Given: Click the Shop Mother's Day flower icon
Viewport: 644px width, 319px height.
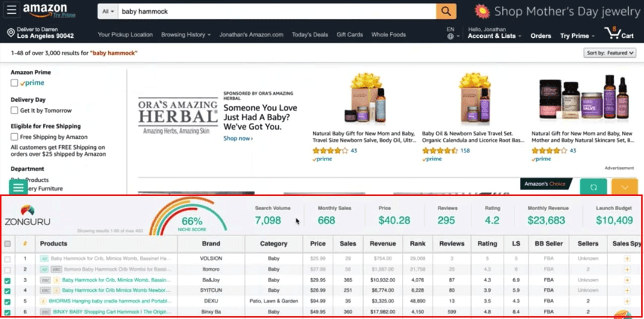Looking at the screenshot, I should coord(483,11).
